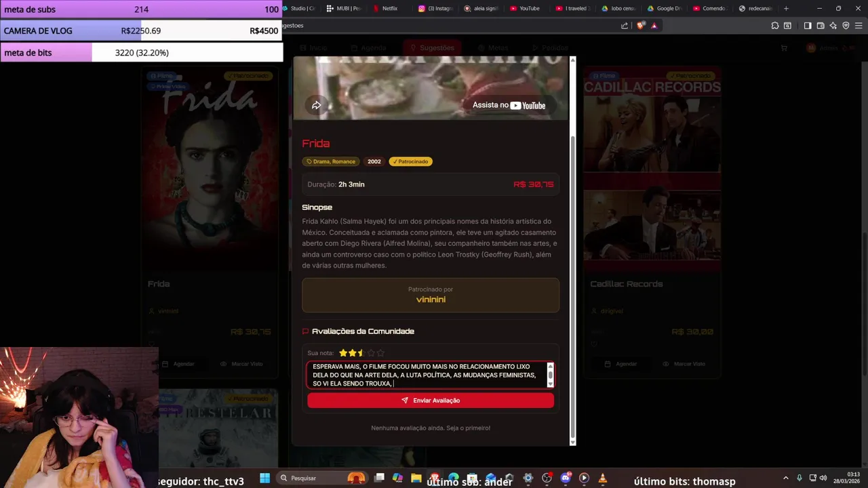Screen dimensions: 868x488
Task: Click inside the review text box
Action: pos(427,375)
